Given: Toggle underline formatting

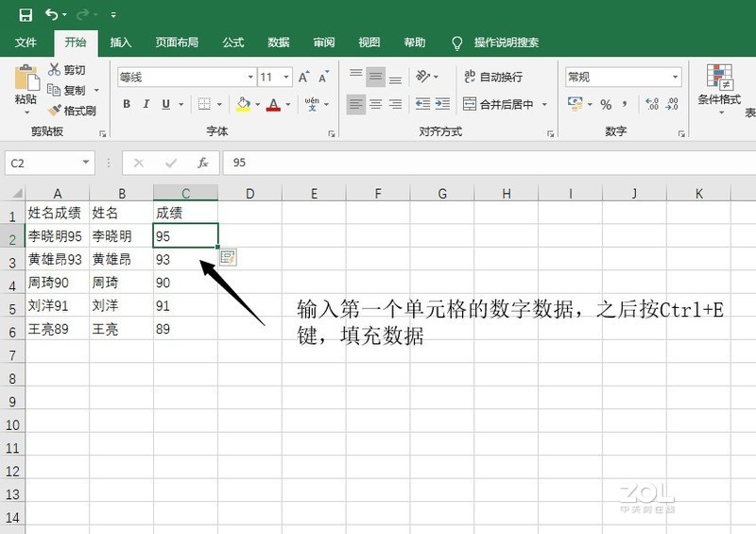Looking at the screenshot, I should pos(166,104).
